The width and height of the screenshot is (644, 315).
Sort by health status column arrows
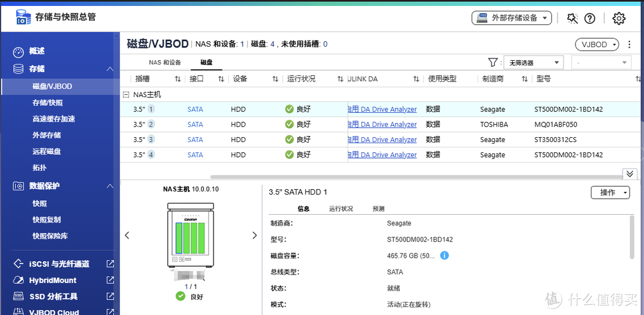click(x=340, y=79)
